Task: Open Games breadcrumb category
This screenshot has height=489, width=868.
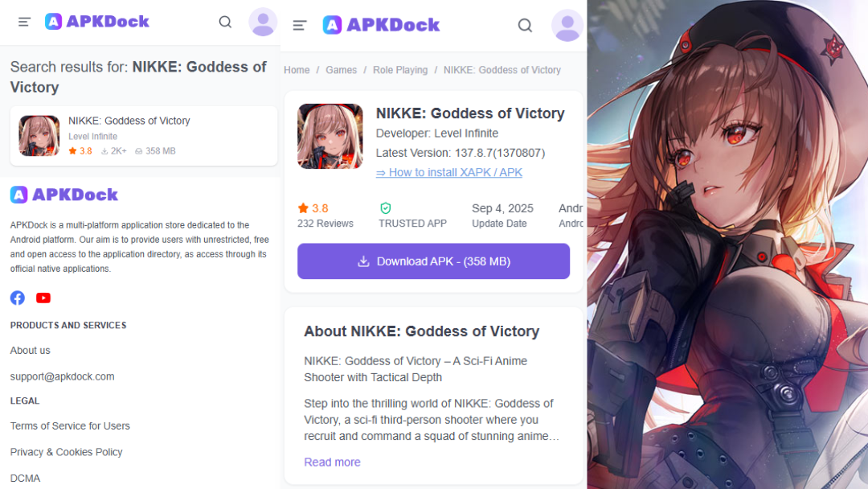Action: 341,70
